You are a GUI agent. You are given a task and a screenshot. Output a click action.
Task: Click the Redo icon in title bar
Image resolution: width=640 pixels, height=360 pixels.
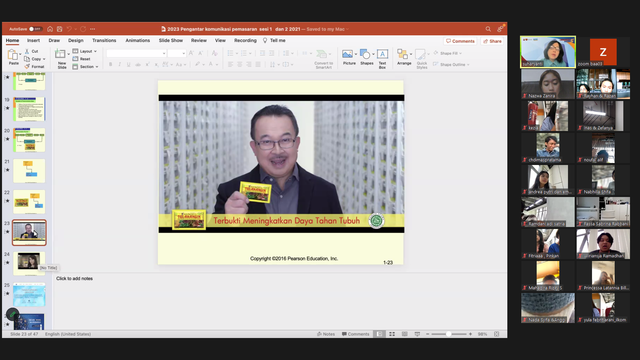[83, 29]
